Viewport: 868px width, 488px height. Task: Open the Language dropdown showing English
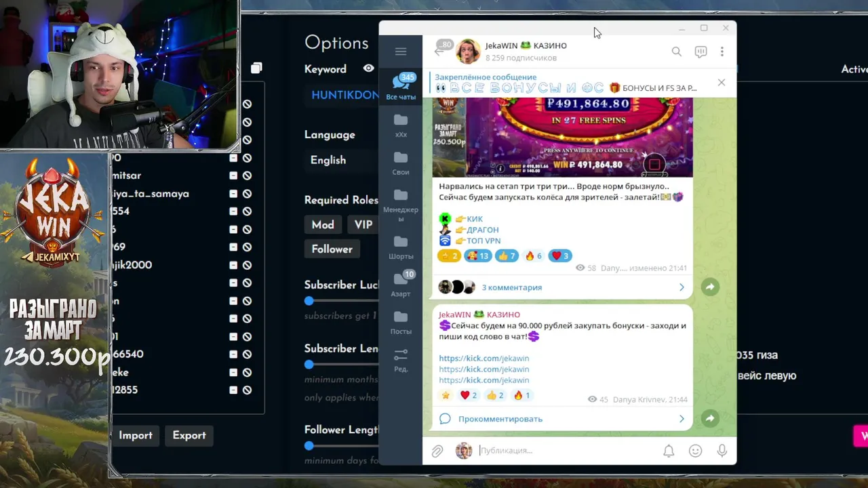pos(342,160)
